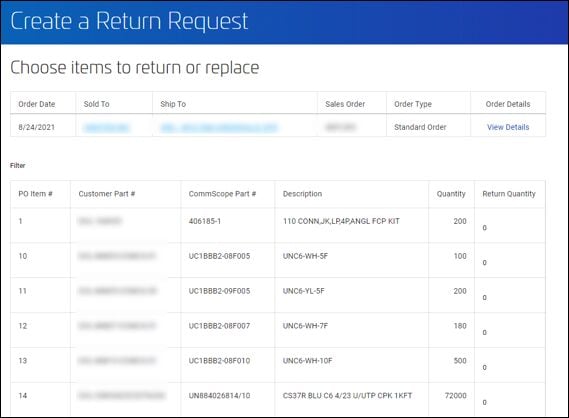Click the Order Date header
569x418 pixels.
click(37, 104)
